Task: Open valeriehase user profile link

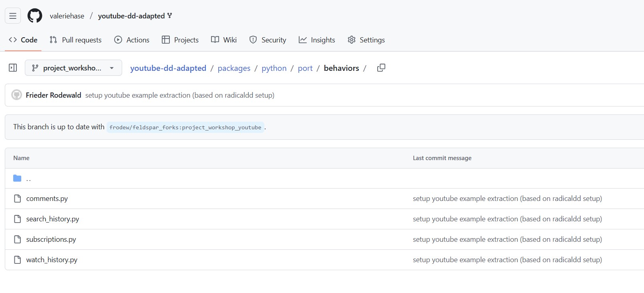Action: tap(67, 16)
